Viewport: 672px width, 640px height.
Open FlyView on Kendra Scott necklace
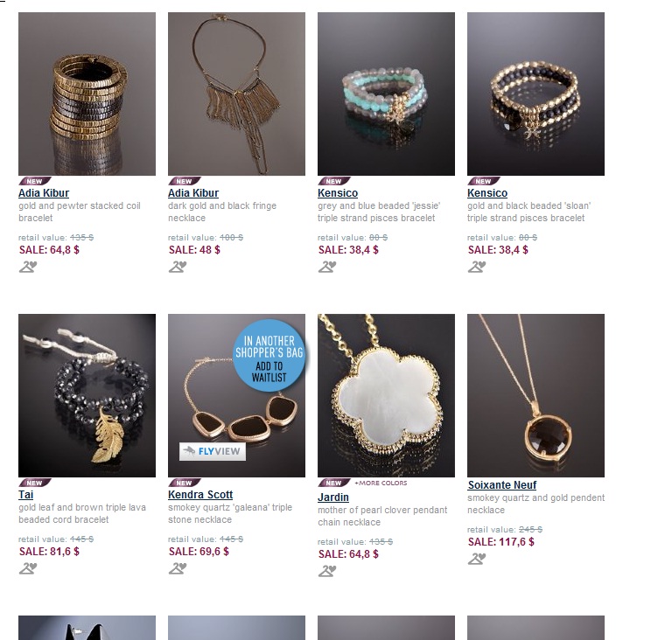(213, 451)
